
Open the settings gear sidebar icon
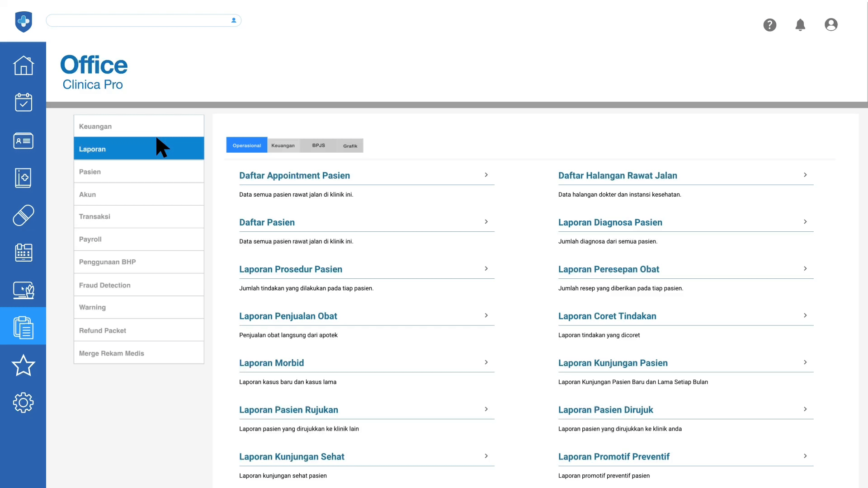[x=23, y=403]
